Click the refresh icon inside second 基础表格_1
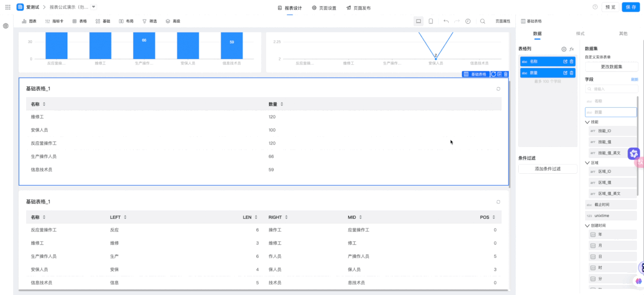The width and height of the screenshot is (644, 295). click(x=498, y=202)
